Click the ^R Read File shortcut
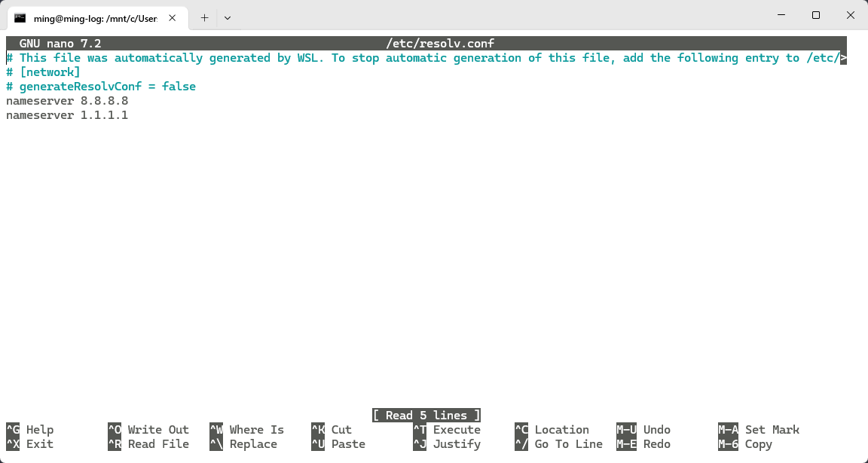Viewport: 868px width, 463px height. click(148, 444)
